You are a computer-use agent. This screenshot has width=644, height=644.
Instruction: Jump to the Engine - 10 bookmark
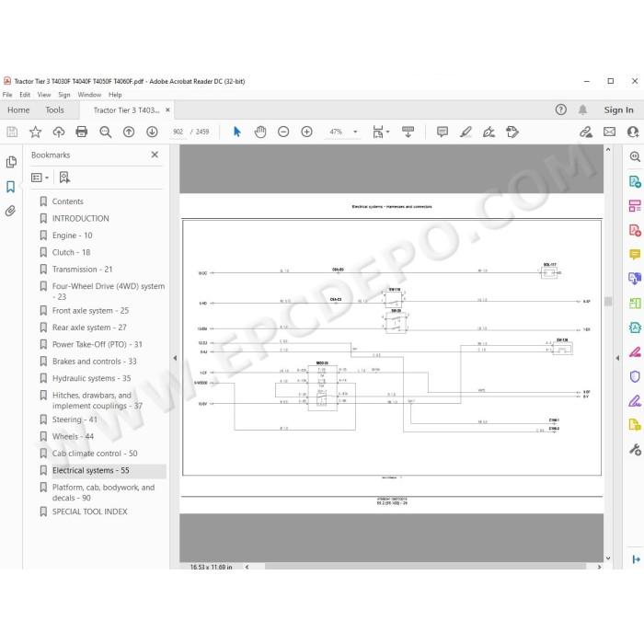pos(73,236)
